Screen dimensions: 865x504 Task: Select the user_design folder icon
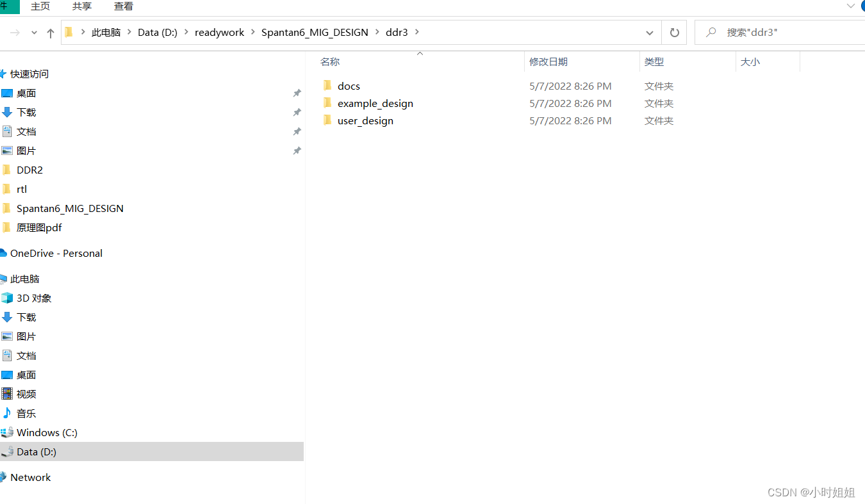(x=327, y=120)
